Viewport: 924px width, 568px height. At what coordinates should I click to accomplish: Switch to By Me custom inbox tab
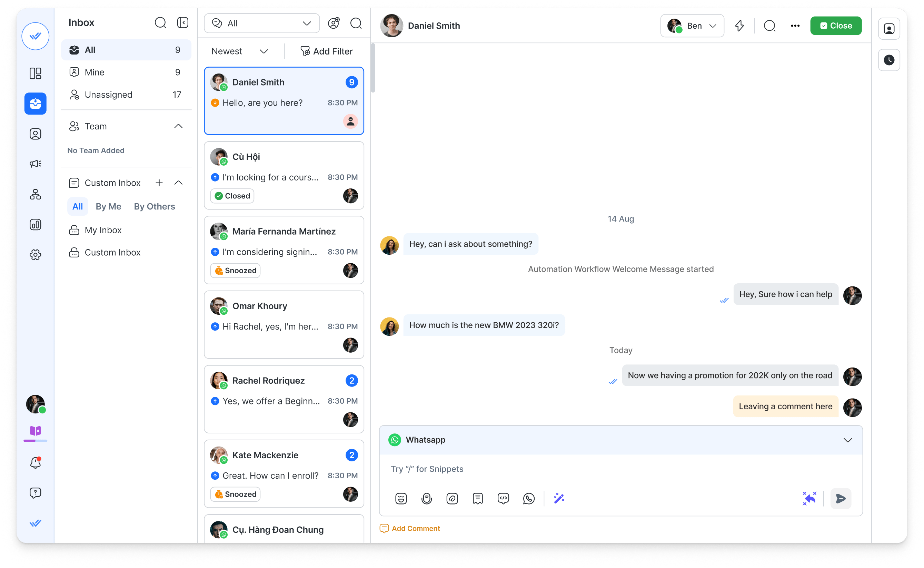[x=108, y=206]
